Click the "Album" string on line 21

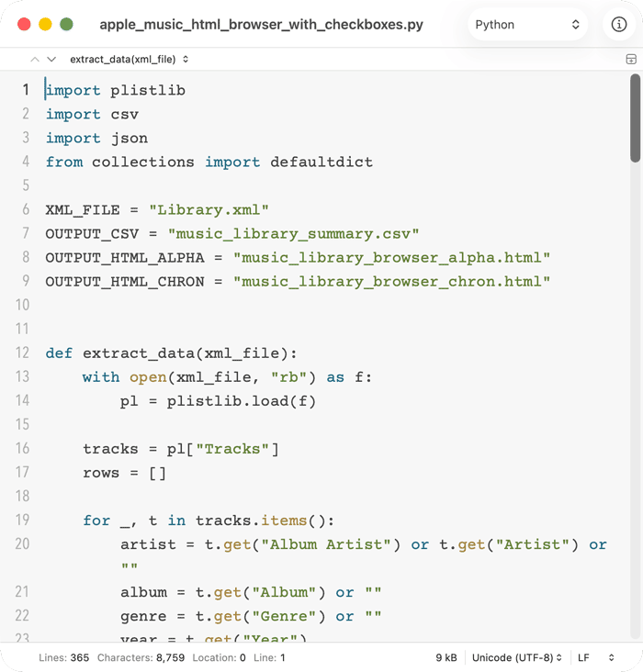[284, 592]
